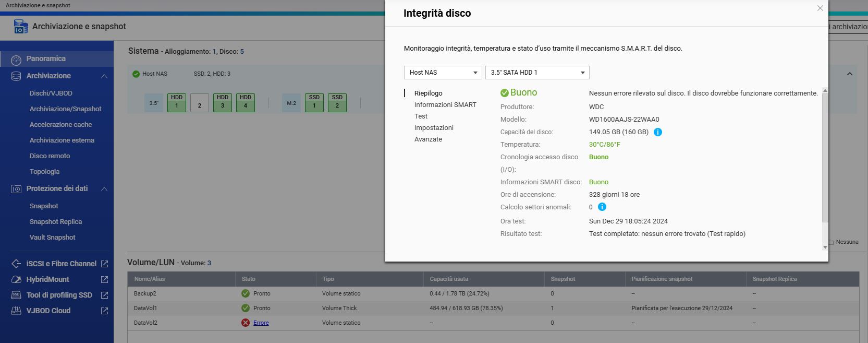Open Dischi/VJBOD in sidebar
This screenshot has width=868, height=343.
coord(51,93)
